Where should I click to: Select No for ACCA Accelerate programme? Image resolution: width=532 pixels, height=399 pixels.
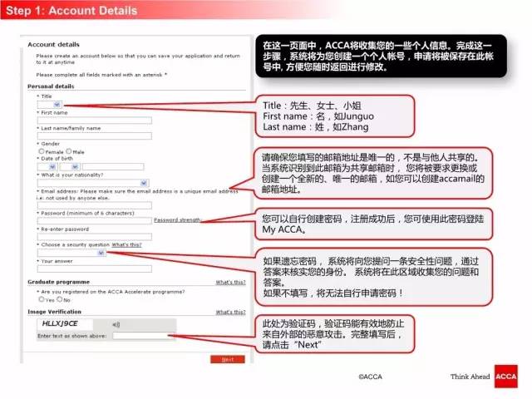click(x=60, y=299)
